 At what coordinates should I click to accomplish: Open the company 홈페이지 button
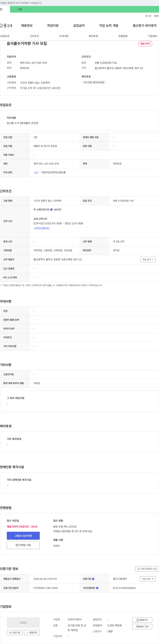coord(142,620)
